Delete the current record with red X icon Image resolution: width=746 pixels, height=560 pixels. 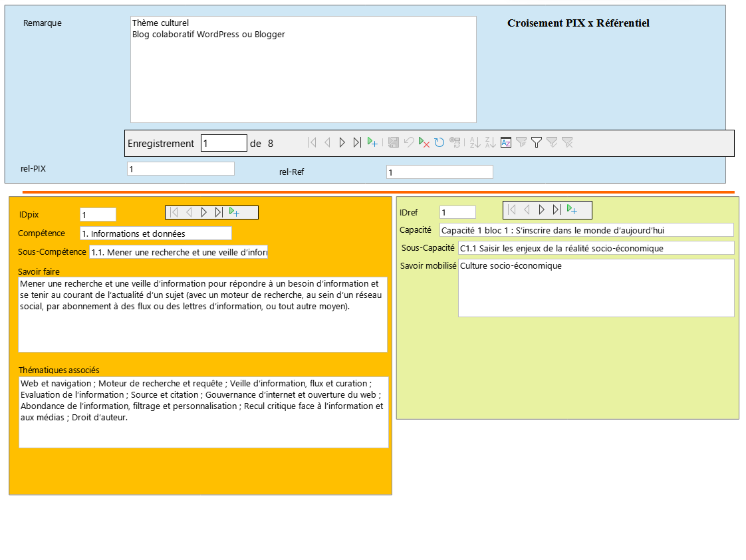[424, 143]
